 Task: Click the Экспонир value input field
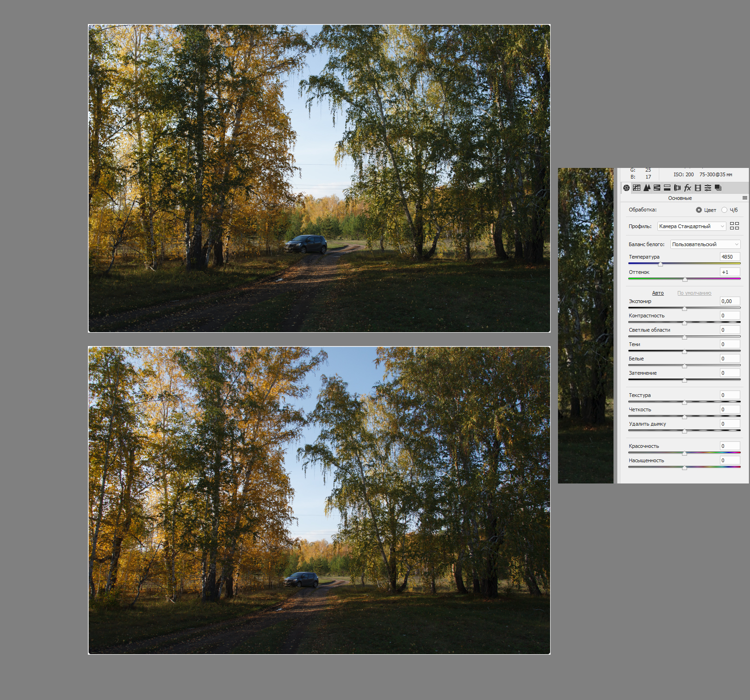coord(730,301)
